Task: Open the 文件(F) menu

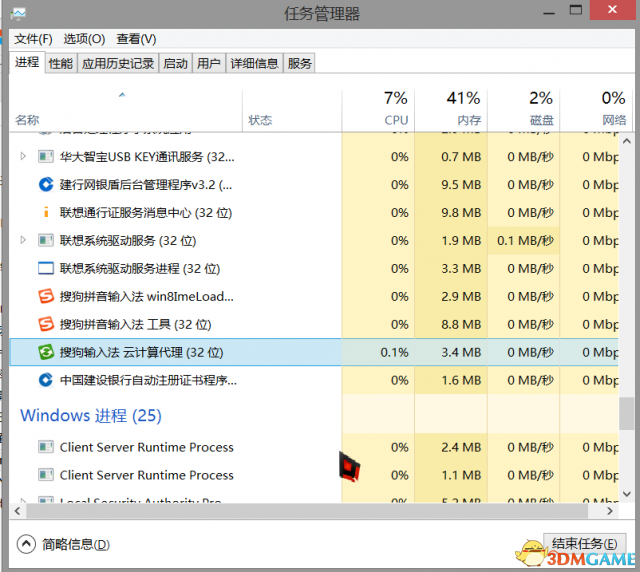Action: tap(33, 39)
